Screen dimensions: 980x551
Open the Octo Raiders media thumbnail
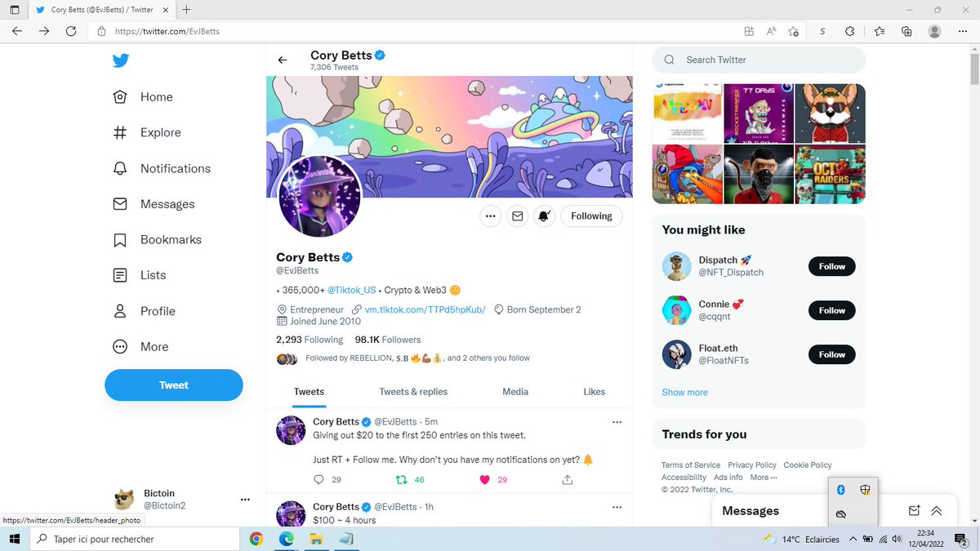coord(830,174)
